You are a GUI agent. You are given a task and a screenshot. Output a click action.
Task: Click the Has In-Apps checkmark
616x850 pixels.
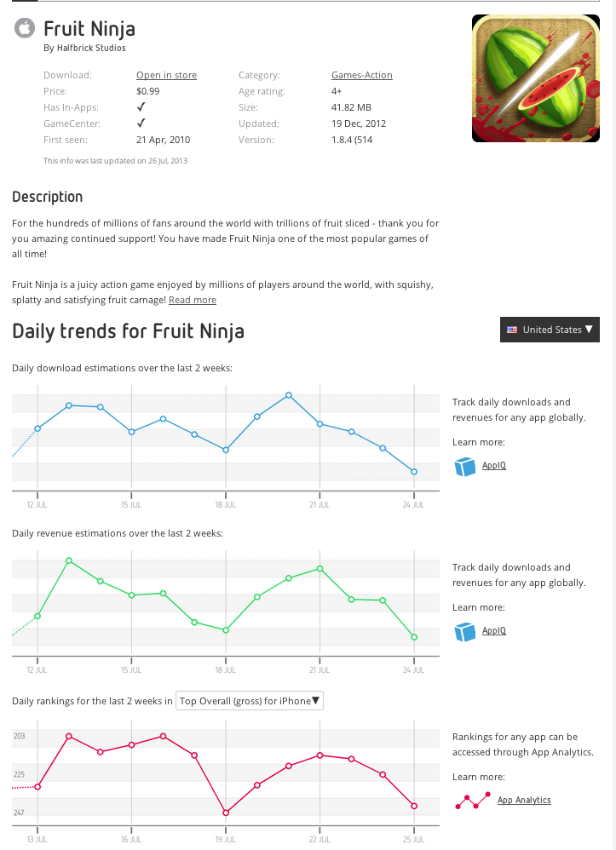point(141,107)
